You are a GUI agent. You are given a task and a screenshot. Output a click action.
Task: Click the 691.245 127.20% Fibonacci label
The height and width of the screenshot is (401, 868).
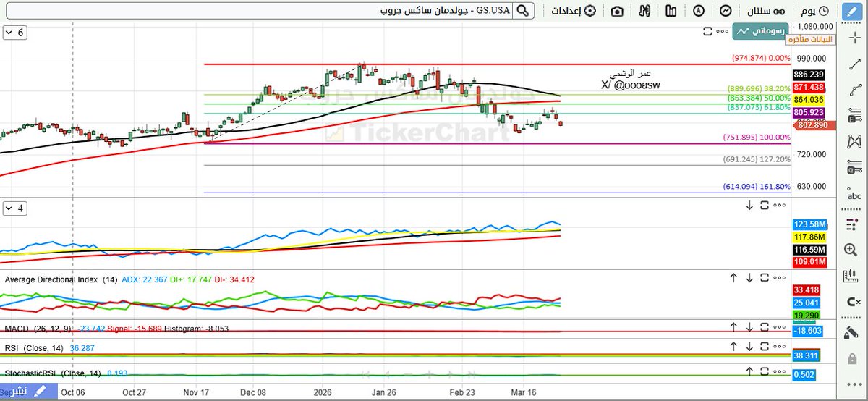pyautogui.click(x=757, y=160)
